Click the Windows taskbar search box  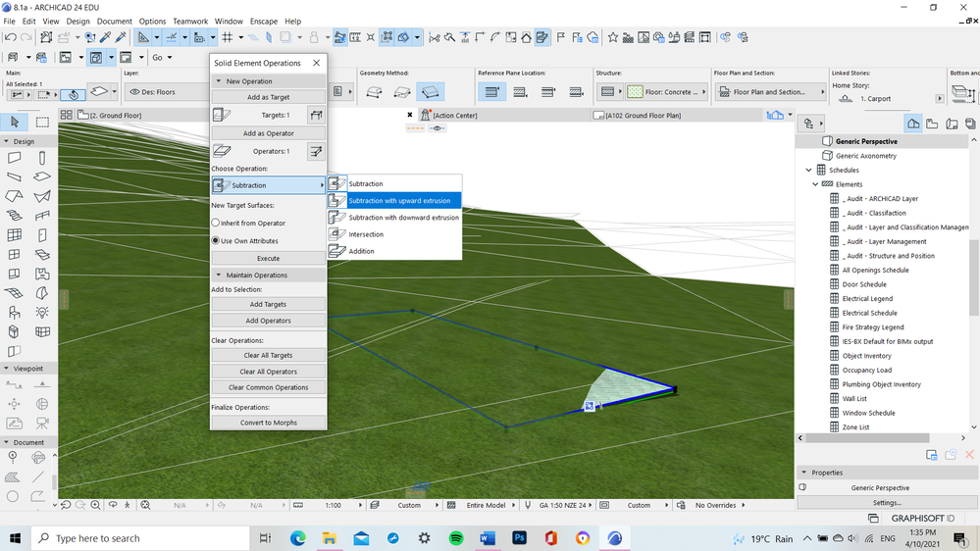click(x=98, y=538)
